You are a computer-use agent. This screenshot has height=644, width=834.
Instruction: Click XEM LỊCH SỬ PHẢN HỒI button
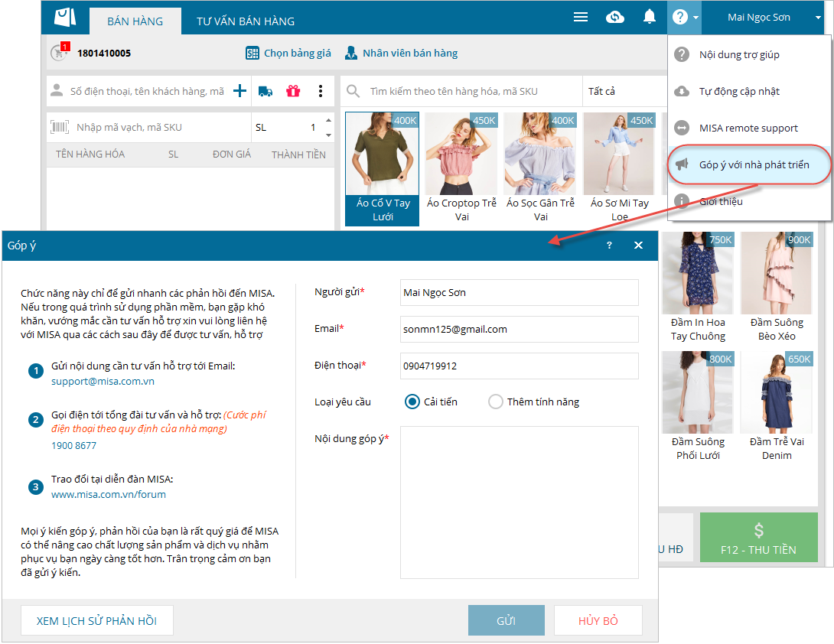coord(97,620)
